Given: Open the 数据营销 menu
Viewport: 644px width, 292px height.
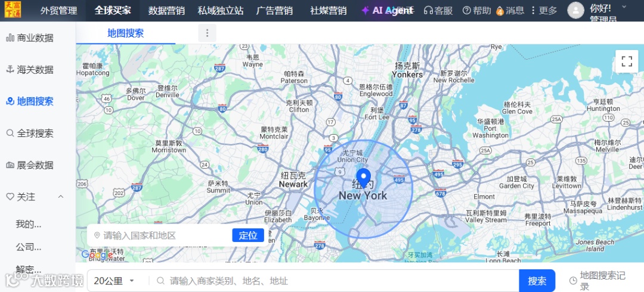Looking at the screenshot, I should 166,11.
